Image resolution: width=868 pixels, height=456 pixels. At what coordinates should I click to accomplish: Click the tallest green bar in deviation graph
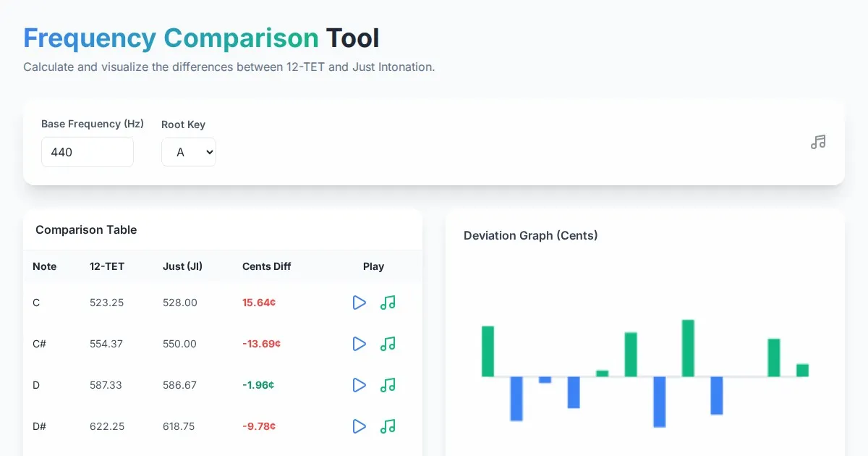(688, 348)
